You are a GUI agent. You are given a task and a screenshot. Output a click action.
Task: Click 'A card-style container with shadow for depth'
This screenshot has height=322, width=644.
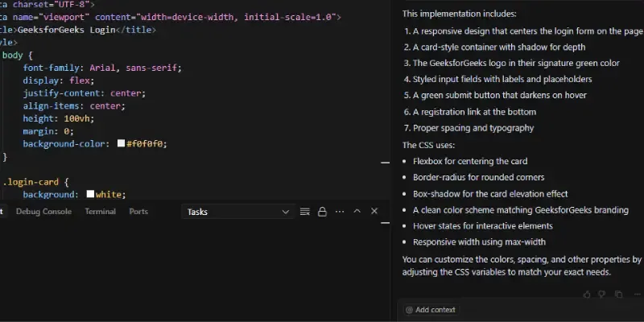click(499, 47)
